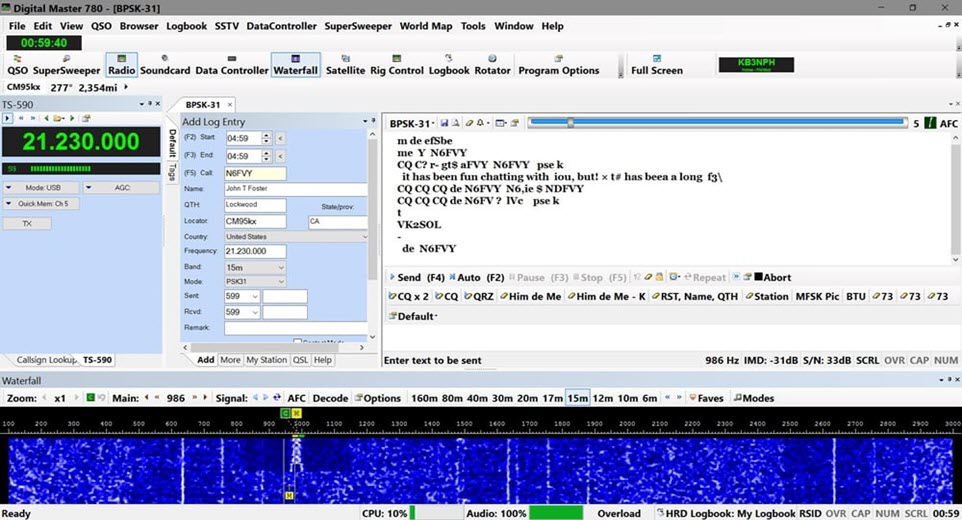This screenshot has height=520, width=962.
Task: Adjust the BPSK-31 blue squelch slider
Action: 570,123
